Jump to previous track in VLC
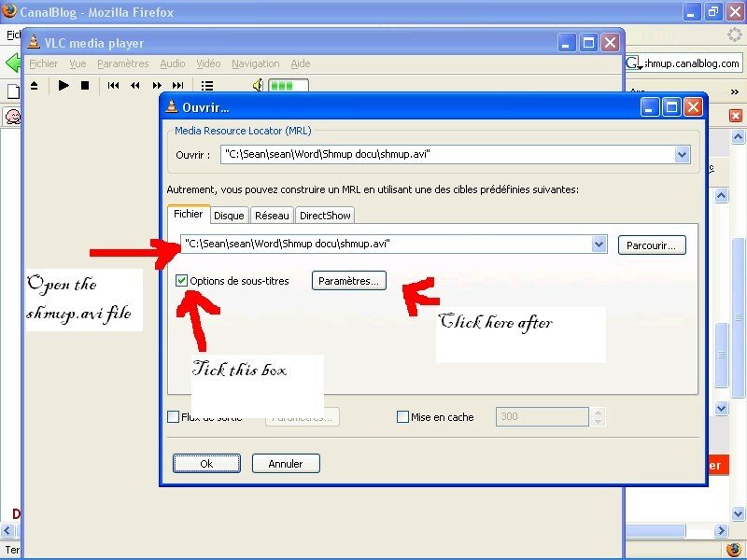 coord(113,86)
